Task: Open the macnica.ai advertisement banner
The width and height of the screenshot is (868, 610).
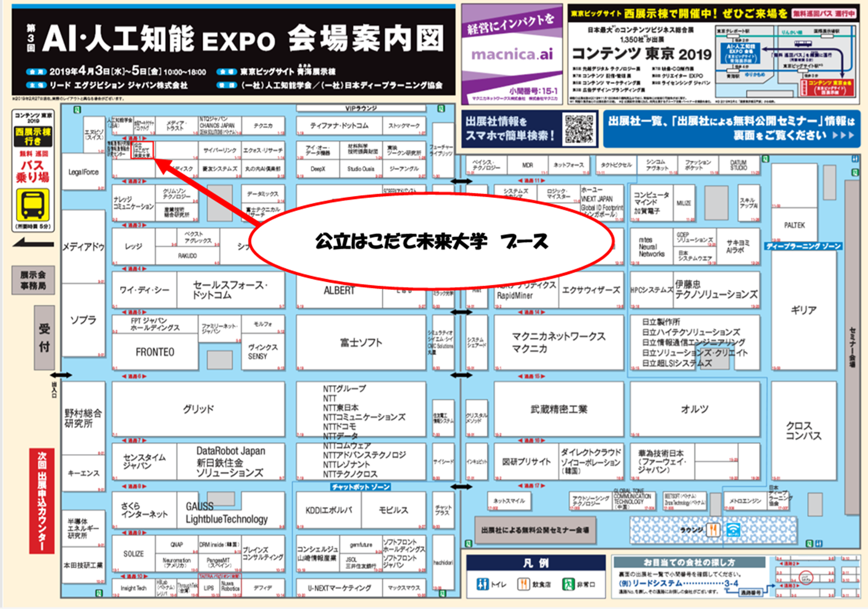Action: click(x=511, y=55)
